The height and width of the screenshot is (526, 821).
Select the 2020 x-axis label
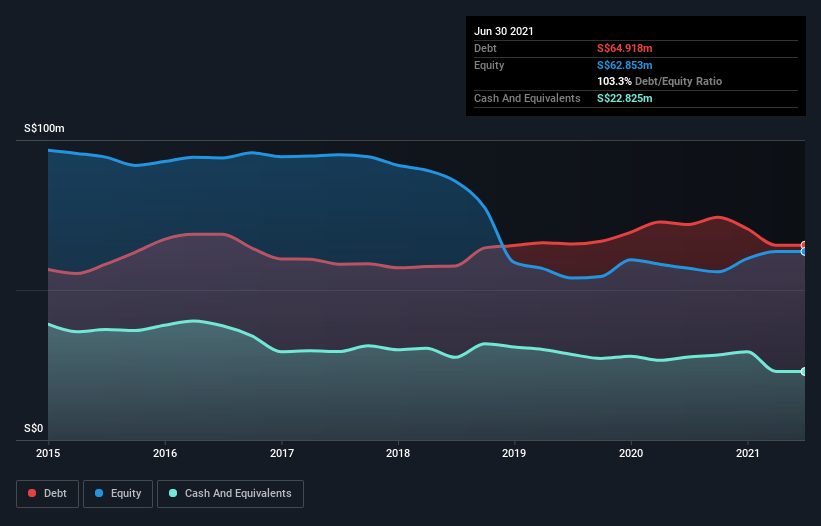pos(631,453)
